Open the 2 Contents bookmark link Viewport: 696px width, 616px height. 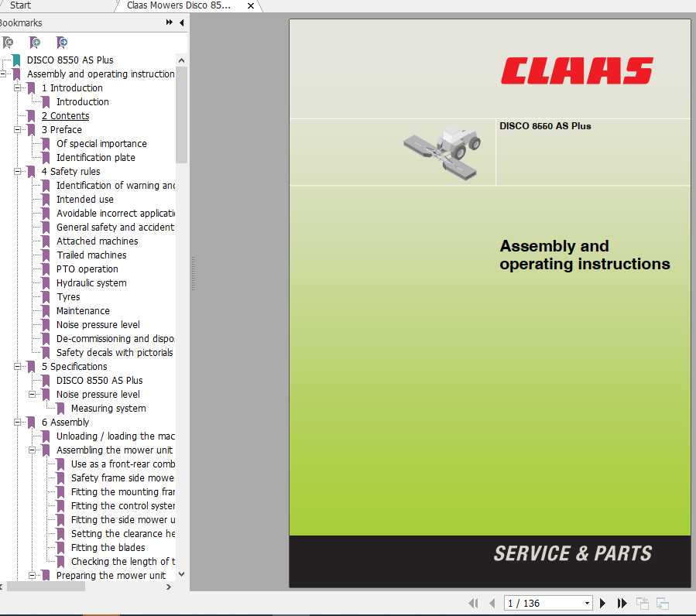(64, 115)
